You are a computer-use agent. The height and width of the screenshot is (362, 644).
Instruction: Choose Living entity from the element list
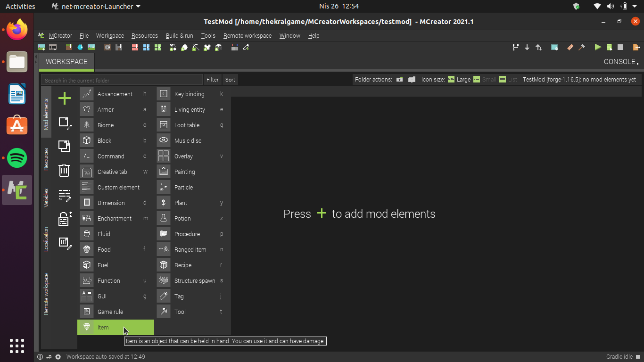193,109
